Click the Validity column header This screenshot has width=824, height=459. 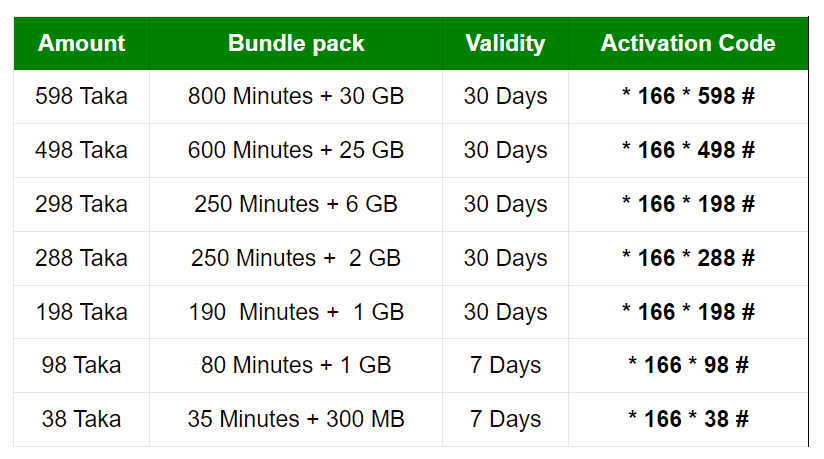click(505, 43)
